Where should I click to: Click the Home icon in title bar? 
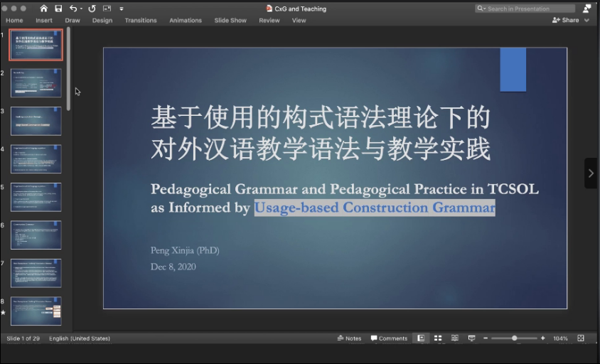click(44, 9)
